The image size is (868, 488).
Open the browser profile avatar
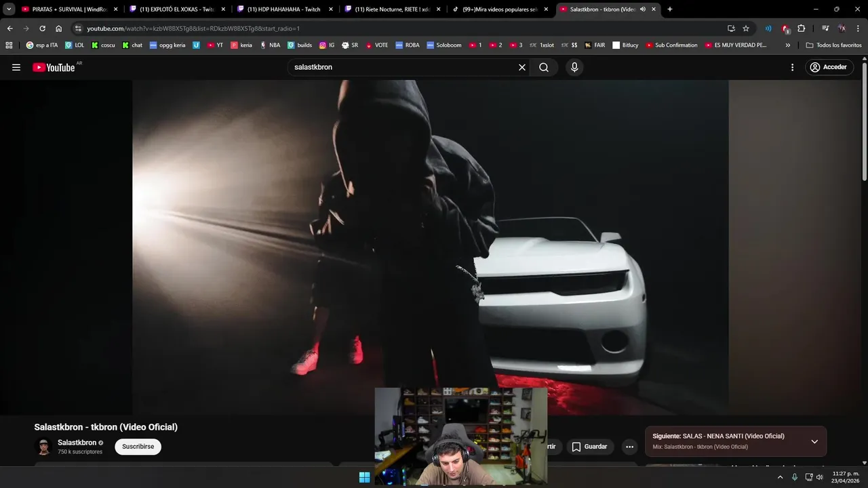point(842,28)
